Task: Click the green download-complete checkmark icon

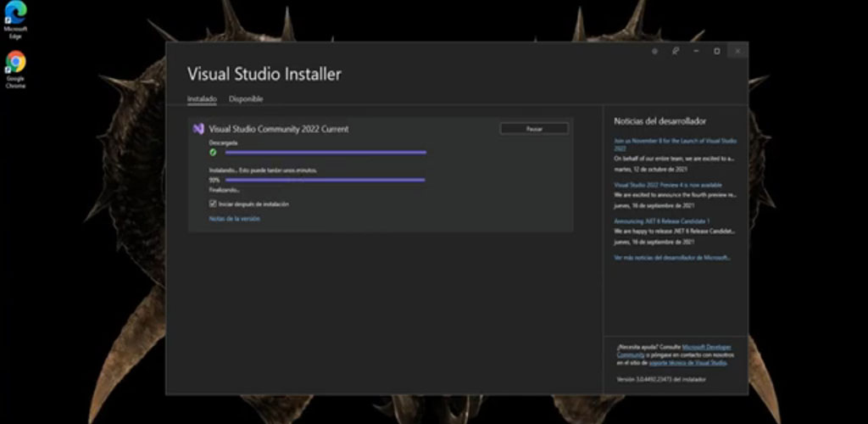Action: coord(213,153)
